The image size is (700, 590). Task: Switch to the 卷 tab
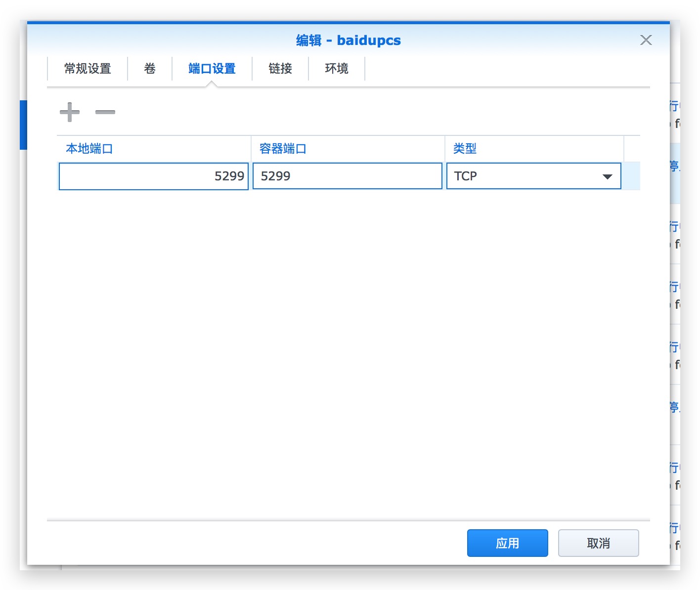tap(150, 68)
